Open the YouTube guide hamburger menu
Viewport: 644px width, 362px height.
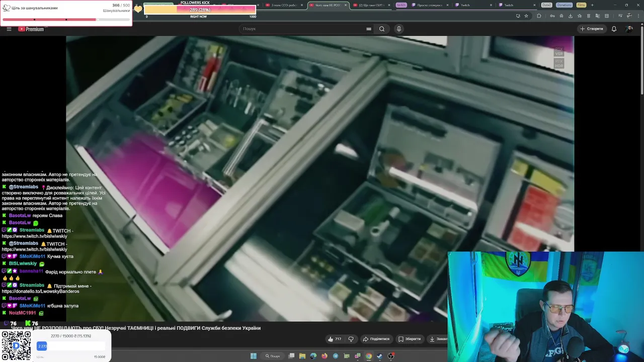click(9, 29)
